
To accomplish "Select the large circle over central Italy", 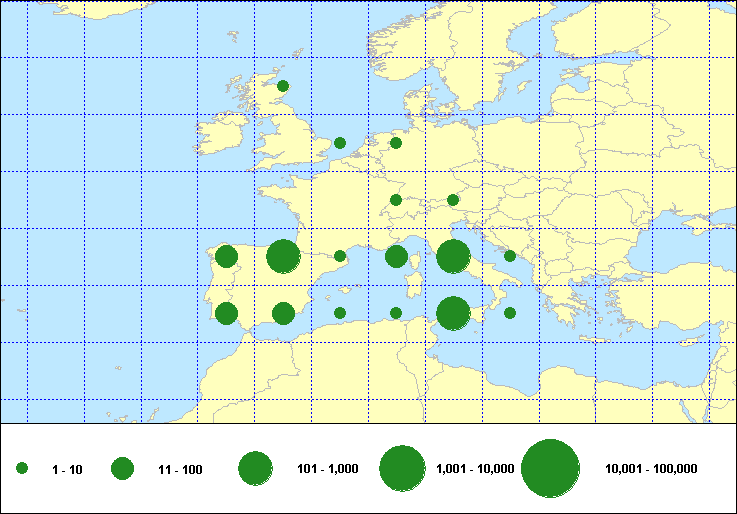I will point(453,257).
